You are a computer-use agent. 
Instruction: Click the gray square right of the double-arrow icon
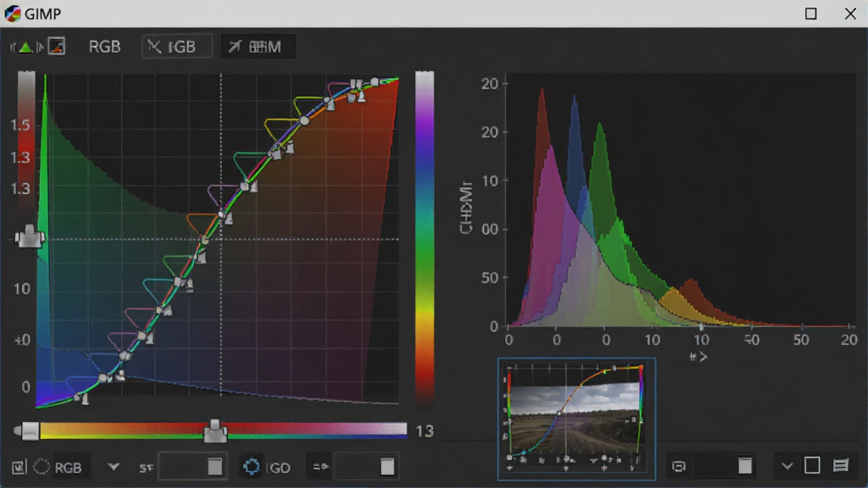point(387,467)
